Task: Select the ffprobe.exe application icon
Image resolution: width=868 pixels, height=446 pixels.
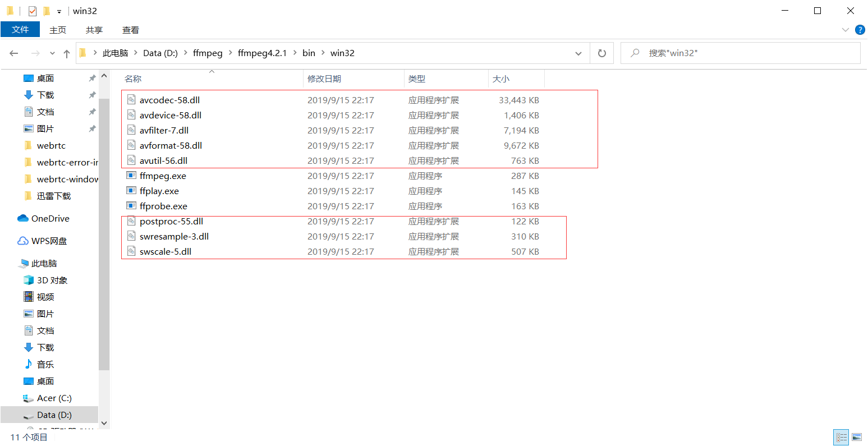Action: pyautogui.click(x=131, y=206)
